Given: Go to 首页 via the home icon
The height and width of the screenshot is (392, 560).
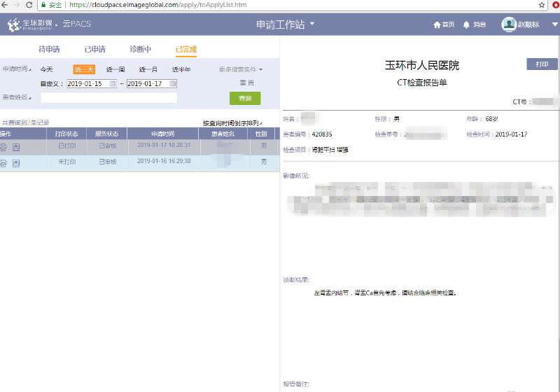Looking at the screenshot, I should [x=437, y=24].
